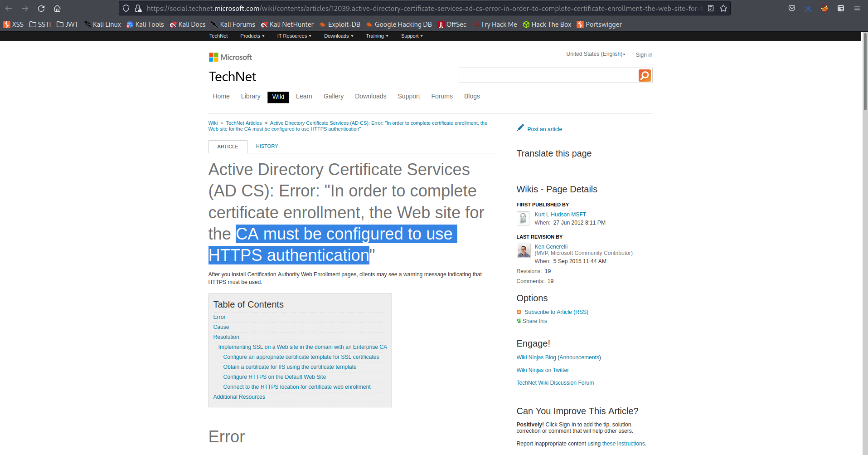Open the Pocket save icon
This screenshot has width=868, height=455.
pos(792,8)
